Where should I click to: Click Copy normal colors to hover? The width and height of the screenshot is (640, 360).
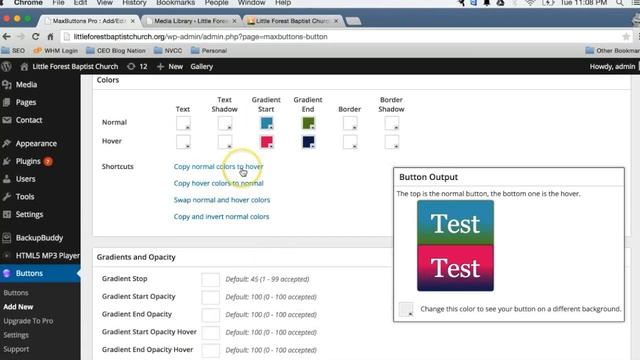[x=218, y=167]
